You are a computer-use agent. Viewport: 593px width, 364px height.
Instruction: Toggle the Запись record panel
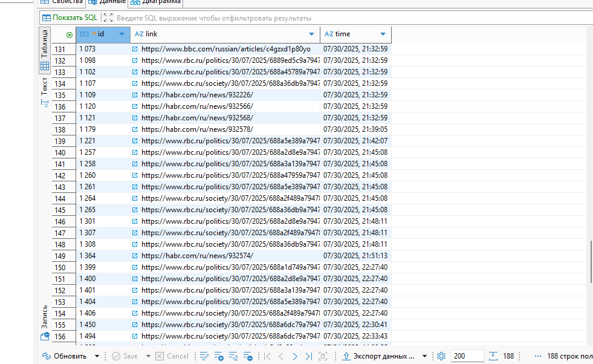point(45,322)
